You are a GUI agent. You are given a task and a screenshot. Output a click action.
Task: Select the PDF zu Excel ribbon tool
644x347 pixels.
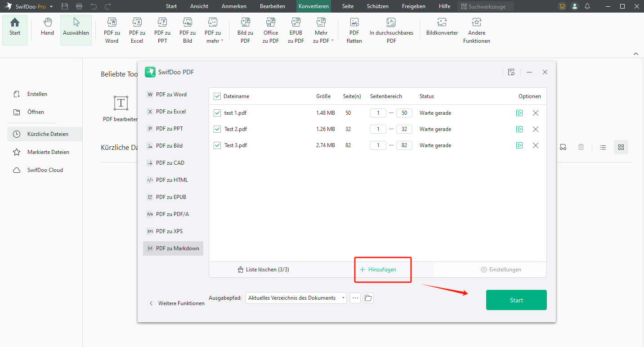137,31
